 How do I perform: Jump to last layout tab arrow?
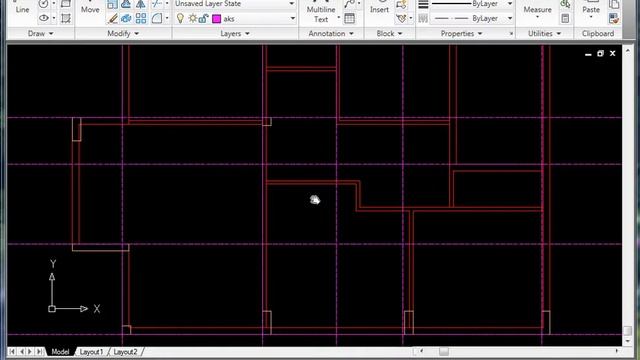coord(39,351)
